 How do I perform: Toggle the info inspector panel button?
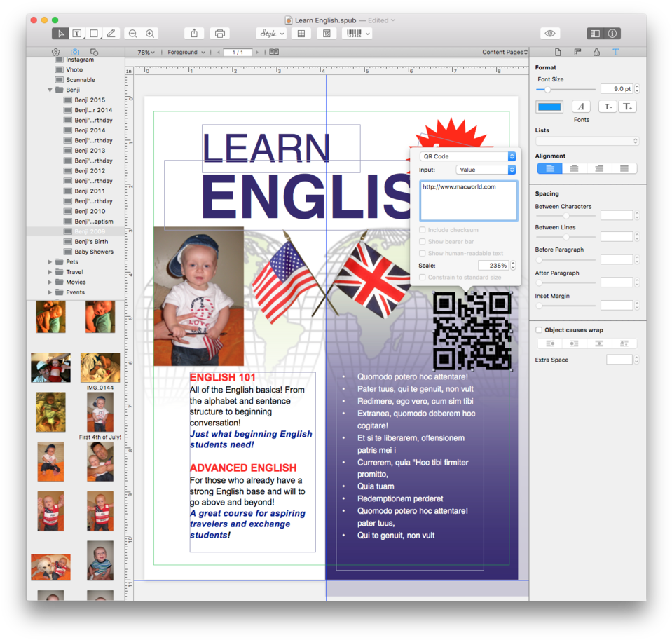tap(612, 34)
